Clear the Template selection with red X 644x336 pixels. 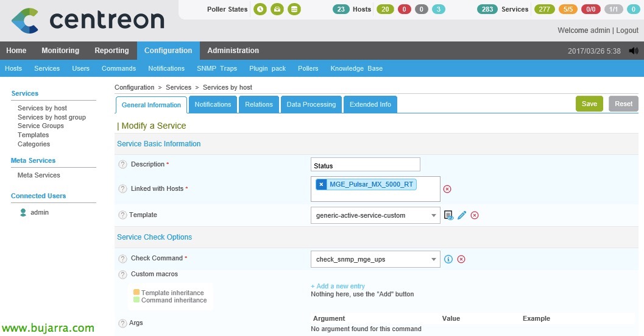click(475, 215)
